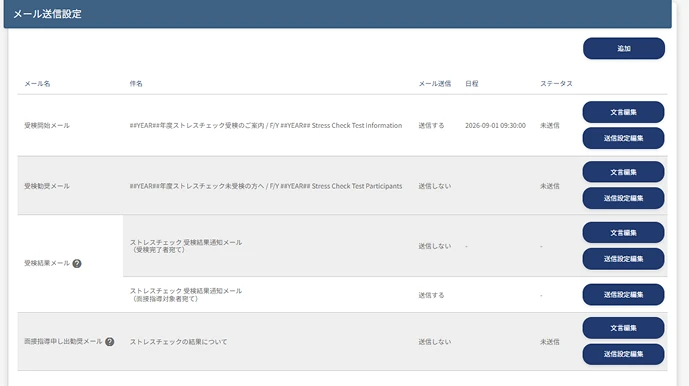Click subject with （面接指導対象者宛て）

tap(186, 295)
